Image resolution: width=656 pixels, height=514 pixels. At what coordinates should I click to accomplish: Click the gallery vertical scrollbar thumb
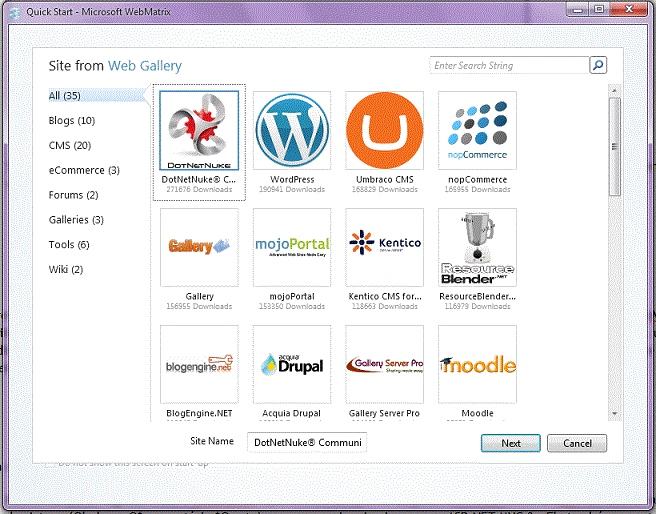[614, 146]
